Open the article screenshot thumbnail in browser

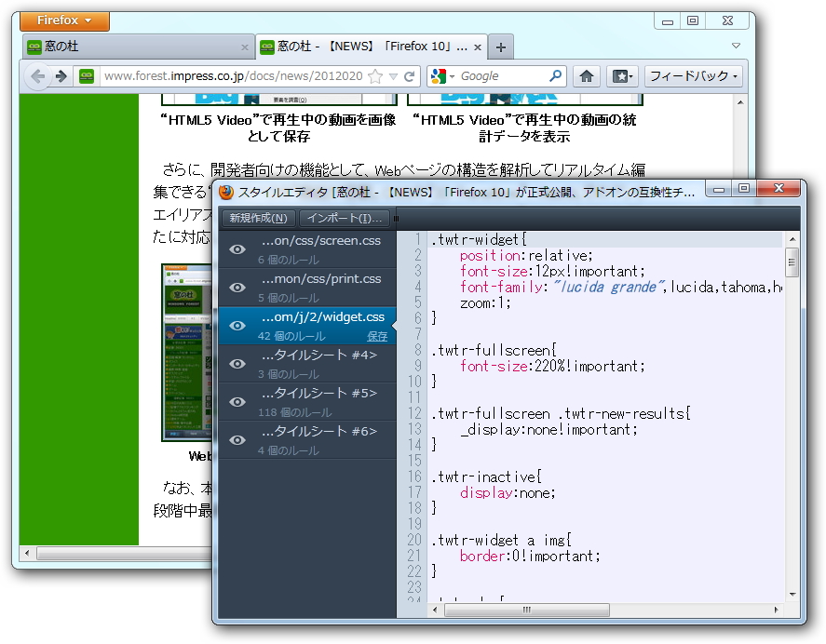pyautogui.click(x=187, y=353)
